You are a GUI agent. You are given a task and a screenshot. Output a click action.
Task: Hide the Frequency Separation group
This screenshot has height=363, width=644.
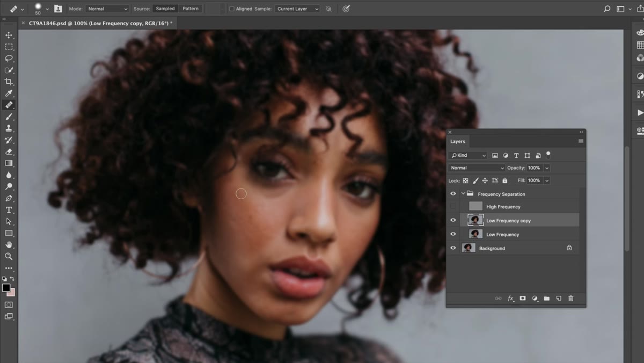453,194
